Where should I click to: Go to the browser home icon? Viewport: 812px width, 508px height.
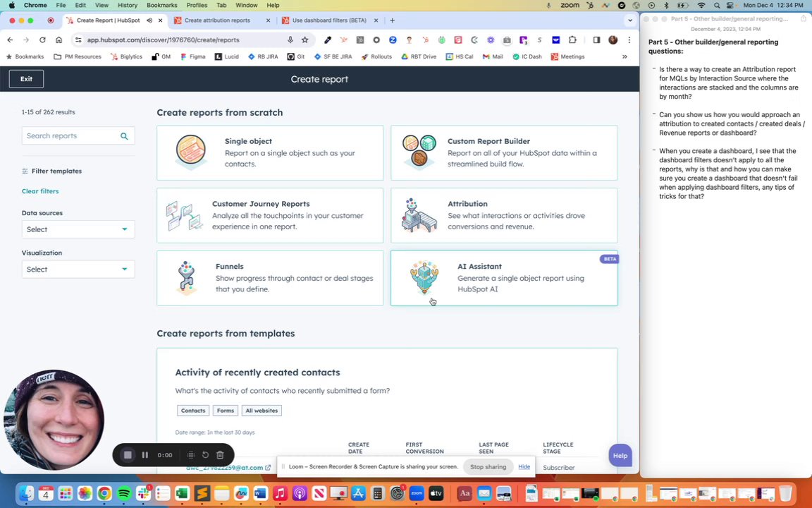pyautogui.click(x=59, y=40)
